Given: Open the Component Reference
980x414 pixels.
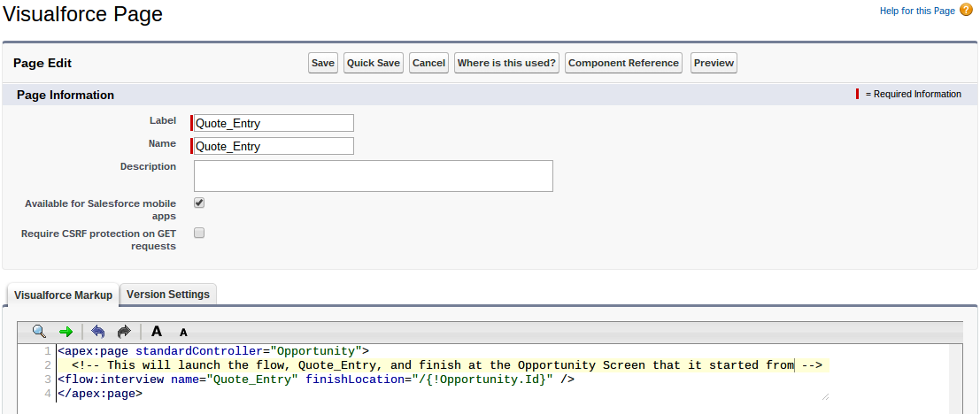Looking at the screenshot, I should point(623,63).
